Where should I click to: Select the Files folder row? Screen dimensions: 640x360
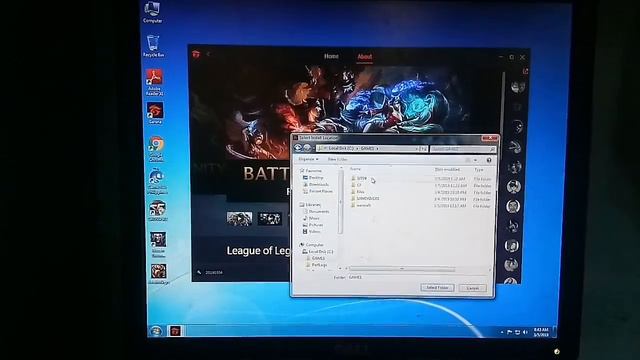420,192
